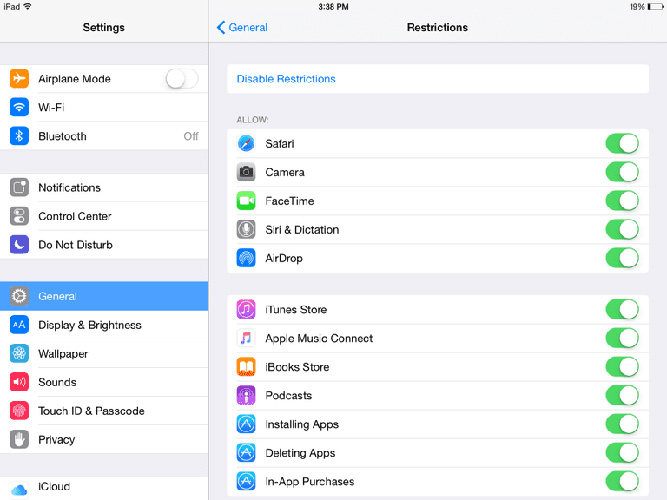Tap Disable Restrictions link
667x500 pixels.
[x=286, y=79]
